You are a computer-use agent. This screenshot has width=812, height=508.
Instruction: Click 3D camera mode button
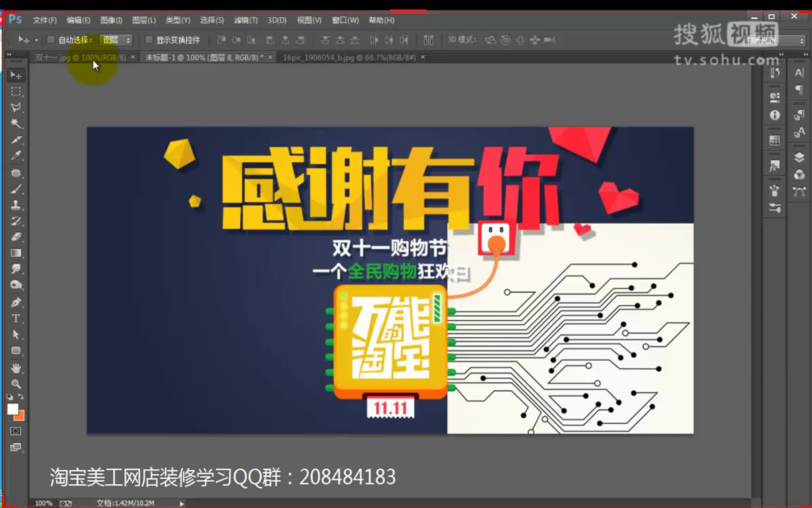coord(550,40)
